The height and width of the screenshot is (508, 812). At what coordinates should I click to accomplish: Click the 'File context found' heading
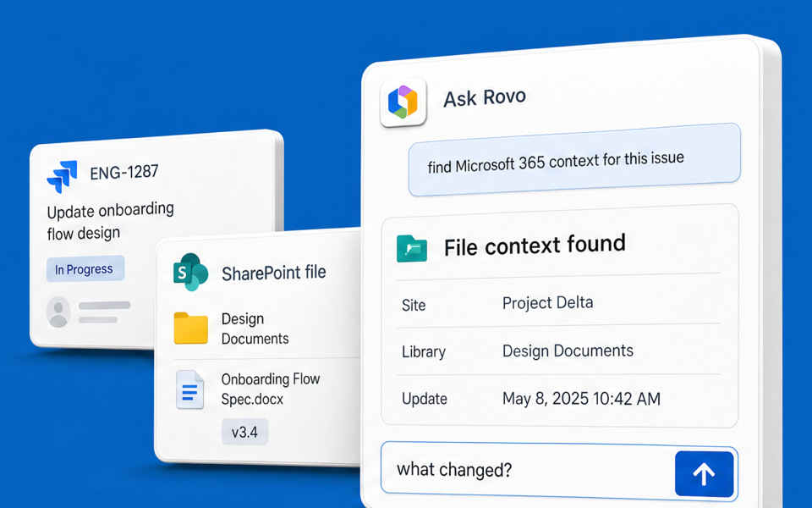[535, 246]
